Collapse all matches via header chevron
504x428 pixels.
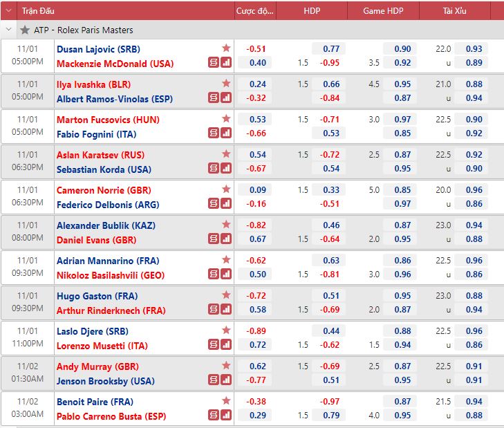(x=9, y=10)
